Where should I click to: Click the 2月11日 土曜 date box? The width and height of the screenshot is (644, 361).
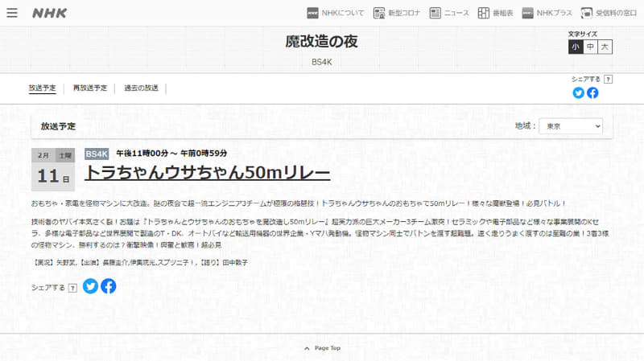[x=53, y=170]
